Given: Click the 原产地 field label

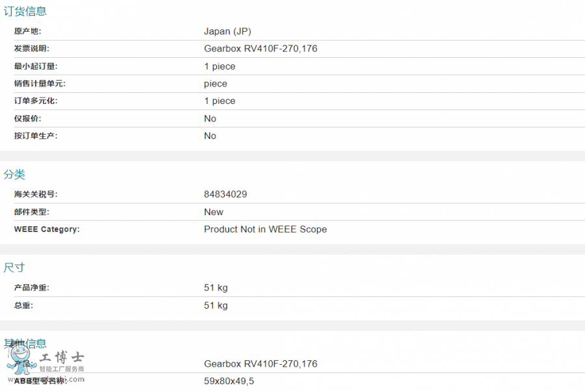Looking at the screenshot, I should (x=27, y=31).
